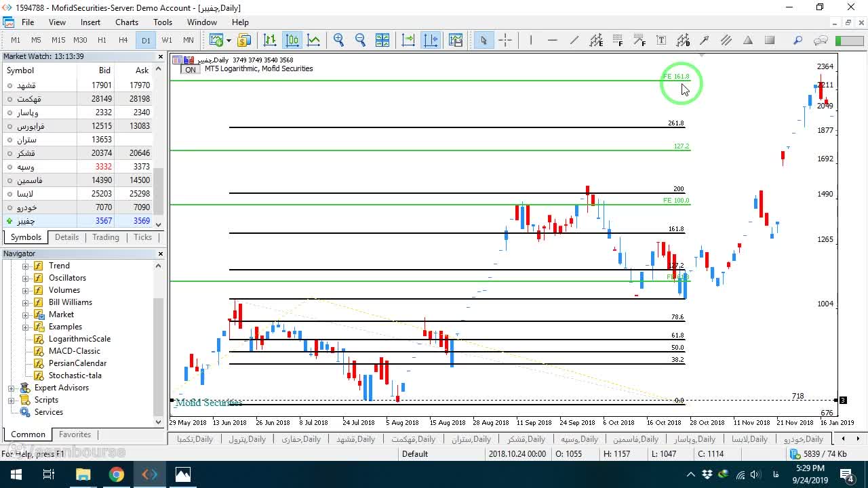Select the Crosshair tool
868x488 pixels.
[505, 40]
